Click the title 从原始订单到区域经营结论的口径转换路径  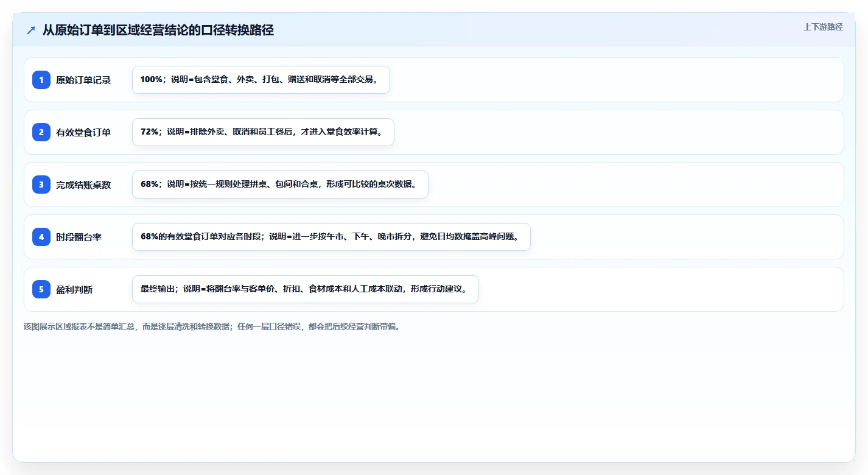coord(158,30)
